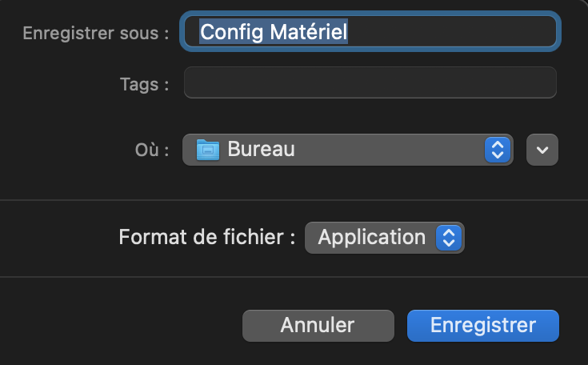
Task: Click the "Où :" label
Action: [x=152, y=150]
